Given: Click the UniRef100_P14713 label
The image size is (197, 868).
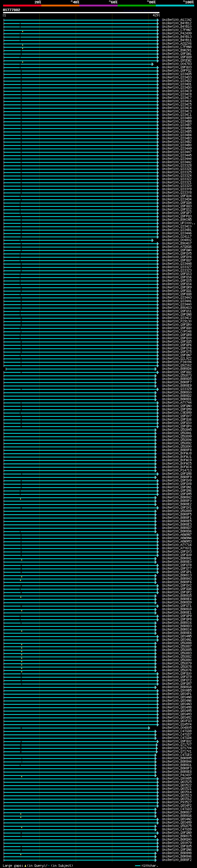Looking at the screenshot, I should 177,471.
